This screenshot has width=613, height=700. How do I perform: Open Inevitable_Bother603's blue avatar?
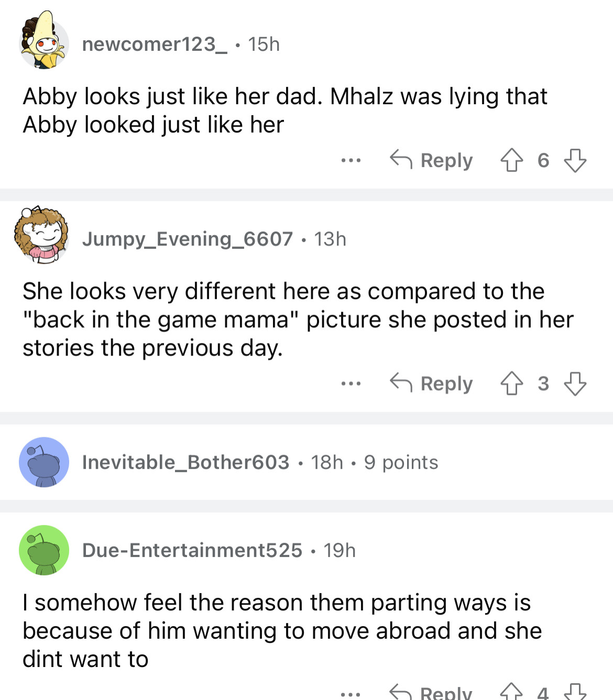pos(44,462)
